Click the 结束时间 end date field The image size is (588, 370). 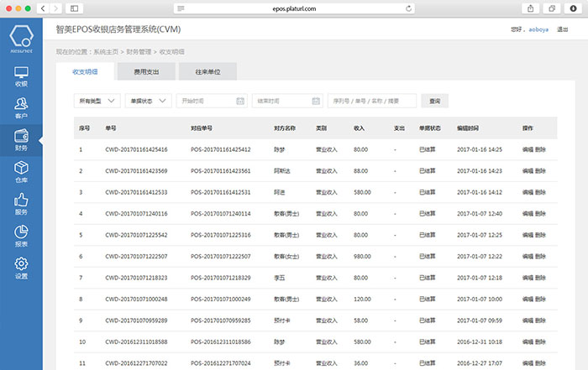[287, 101]
